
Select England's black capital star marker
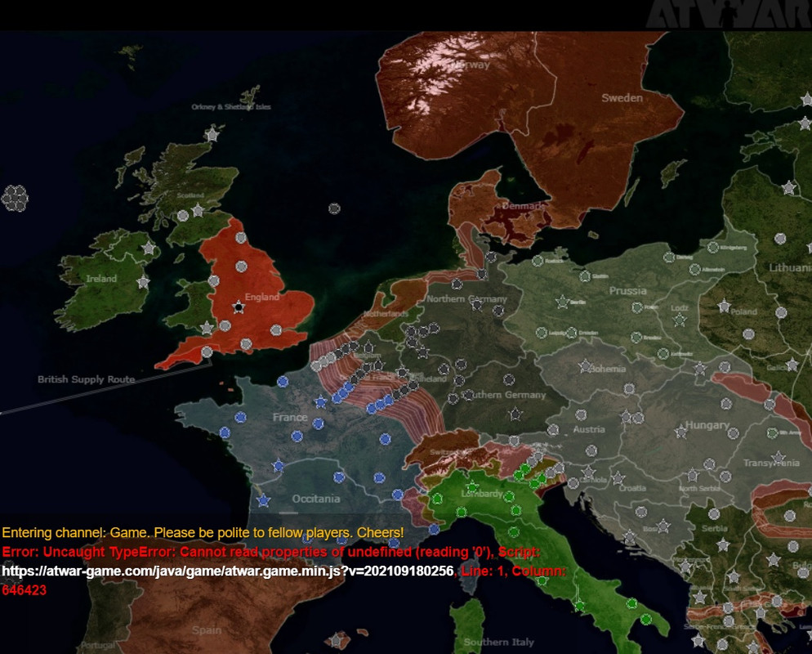[x=239, y=307]
